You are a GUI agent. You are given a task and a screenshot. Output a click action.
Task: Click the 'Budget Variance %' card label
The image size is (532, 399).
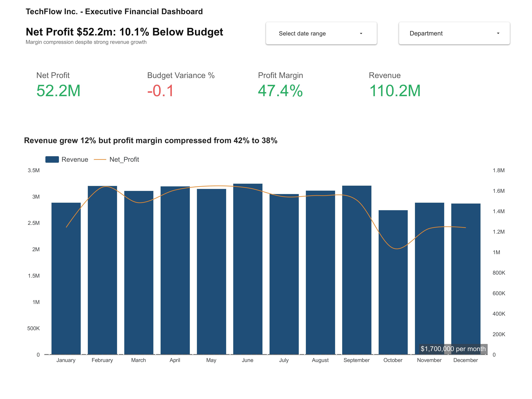click(x=181, y=75)
